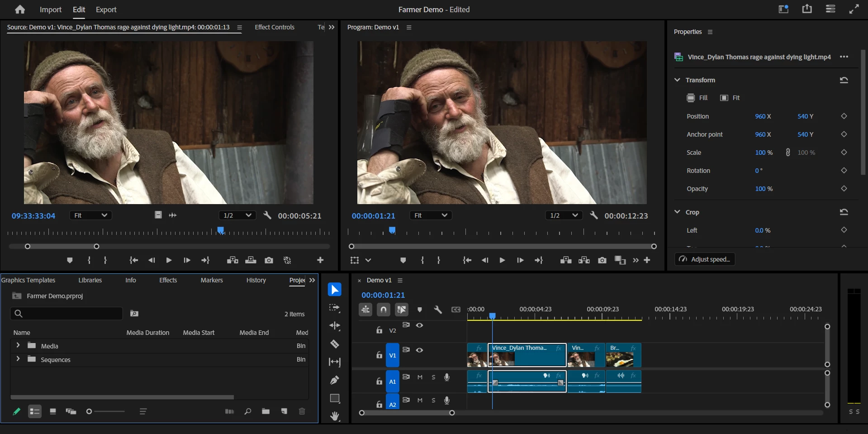Select the Razor tool in the tools panel
Viewport: 868px width, 434px height.
point(335,344)
